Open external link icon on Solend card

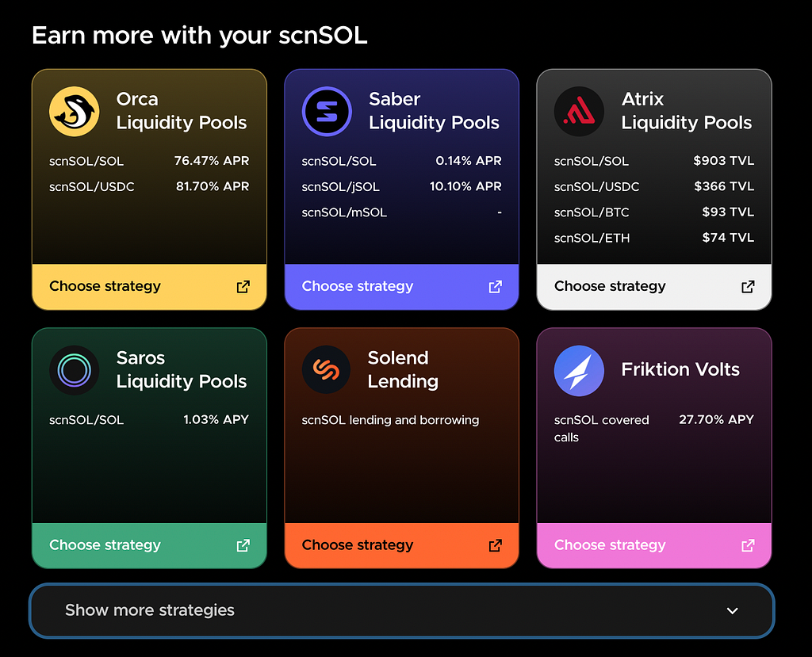[x=495, y=545]
